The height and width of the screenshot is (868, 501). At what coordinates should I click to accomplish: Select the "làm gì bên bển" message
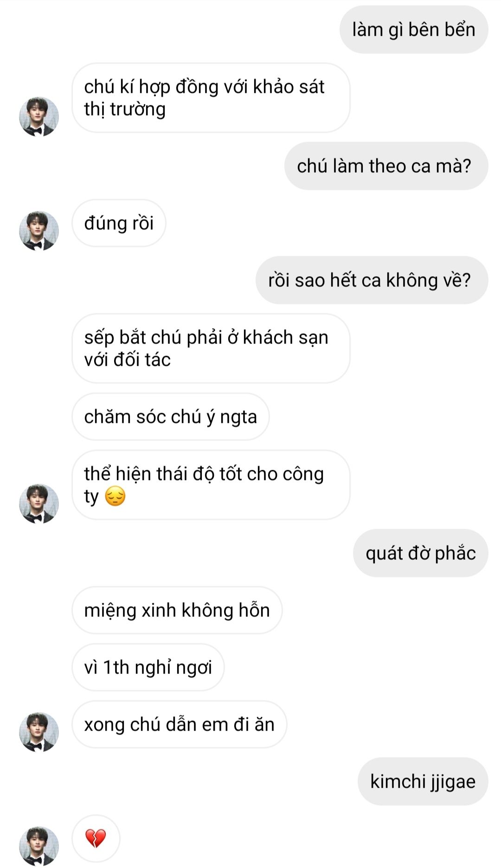(x=413, y=30)
